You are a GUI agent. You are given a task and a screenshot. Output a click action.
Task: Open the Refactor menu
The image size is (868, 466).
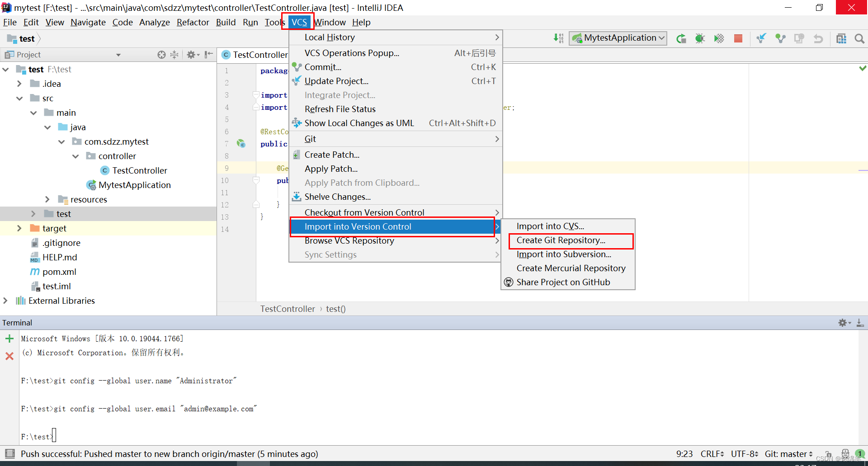pyautogui.click(x=193, y=22)
